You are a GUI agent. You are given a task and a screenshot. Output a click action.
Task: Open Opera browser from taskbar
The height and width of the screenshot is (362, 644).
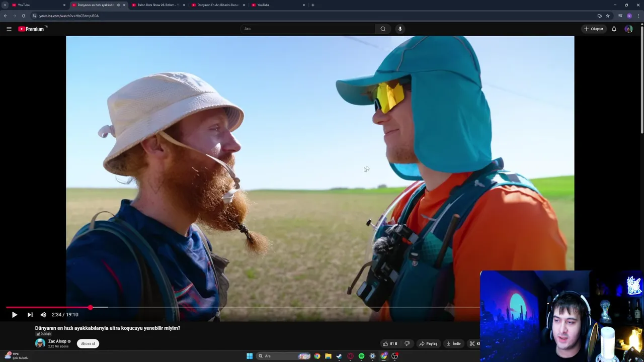click(350, 356)
